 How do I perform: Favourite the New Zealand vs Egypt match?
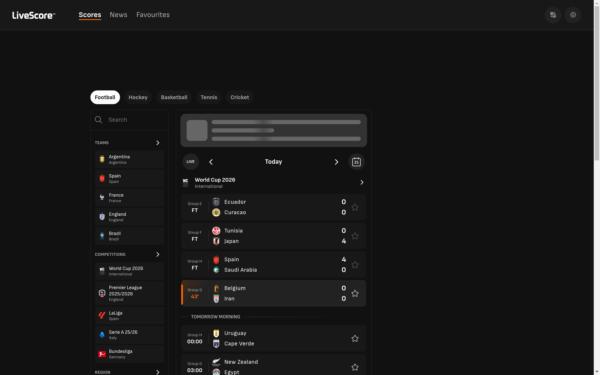[x=355, y=367]
